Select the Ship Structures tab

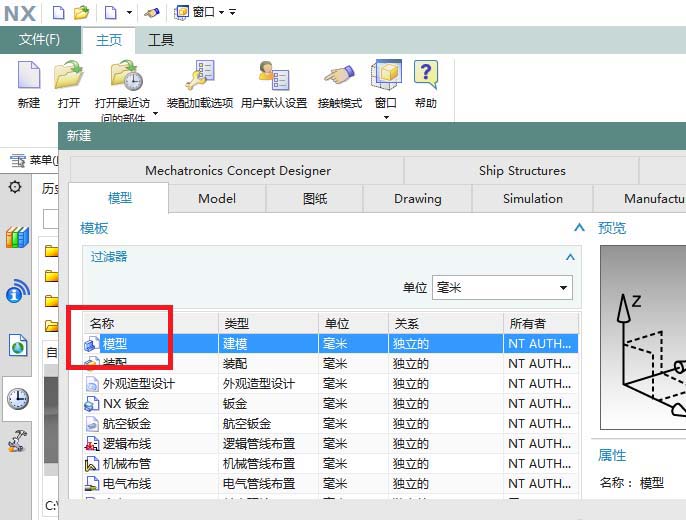522,171
